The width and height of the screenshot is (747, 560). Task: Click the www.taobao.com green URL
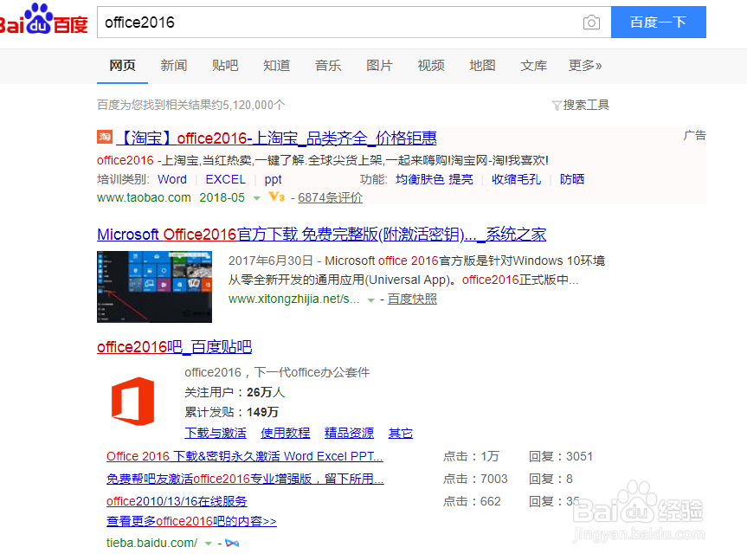pos(144,197)
